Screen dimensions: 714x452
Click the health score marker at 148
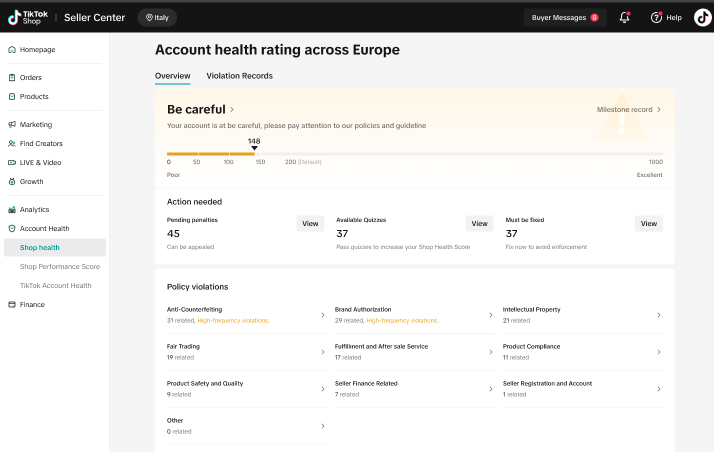(254, 148)
